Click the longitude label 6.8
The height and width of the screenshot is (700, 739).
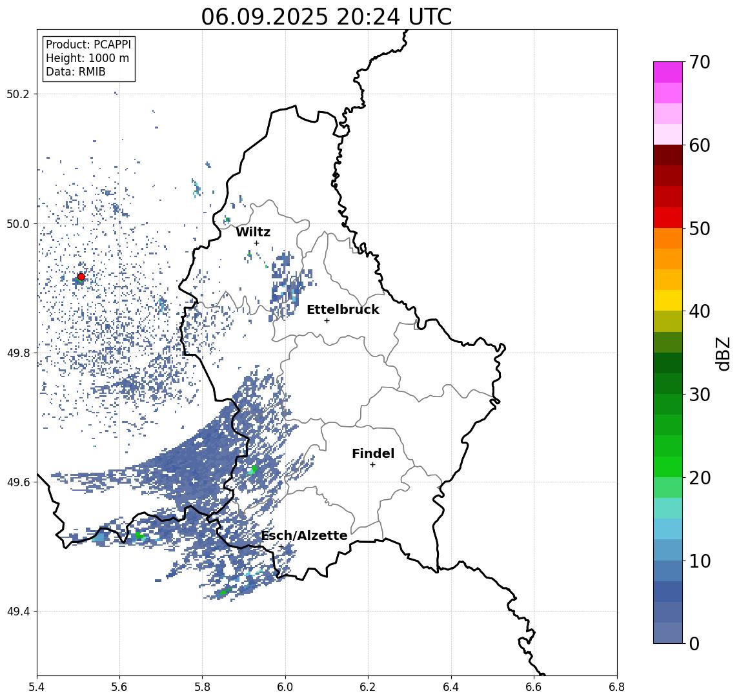(617, 687)
